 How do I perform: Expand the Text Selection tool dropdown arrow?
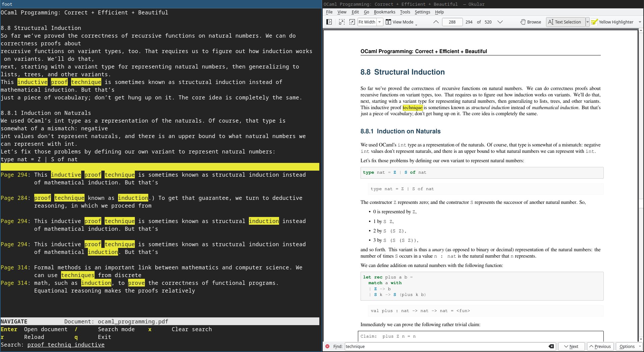click(x=587, y=22)
